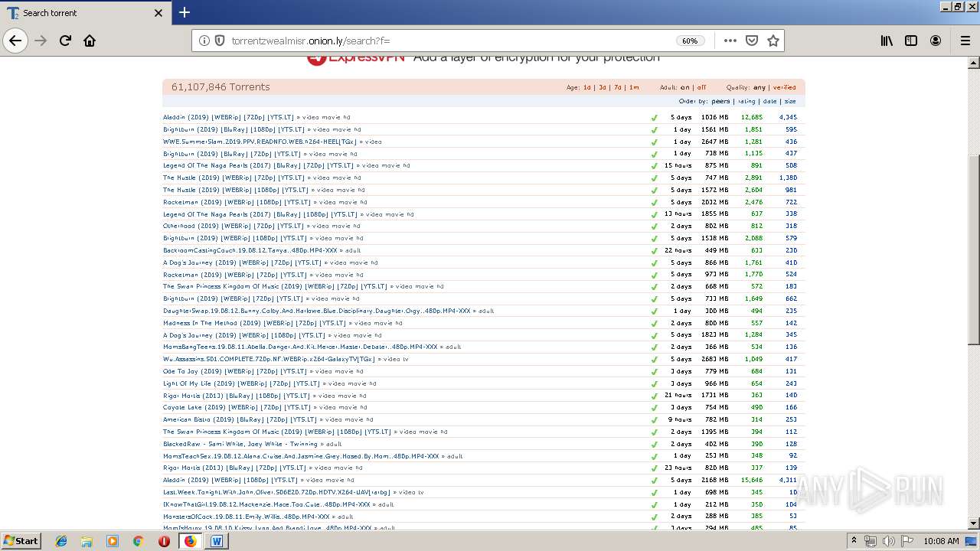980x551 pixels.
Task: Open the Windows Start menu
Action: pos(21,540)
